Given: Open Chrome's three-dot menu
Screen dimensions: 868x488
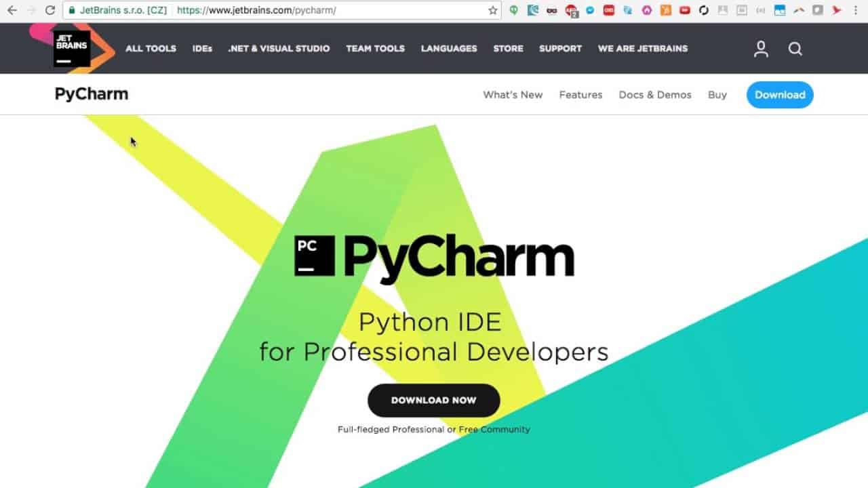Looking at the screenshot, I should point(856,10).
